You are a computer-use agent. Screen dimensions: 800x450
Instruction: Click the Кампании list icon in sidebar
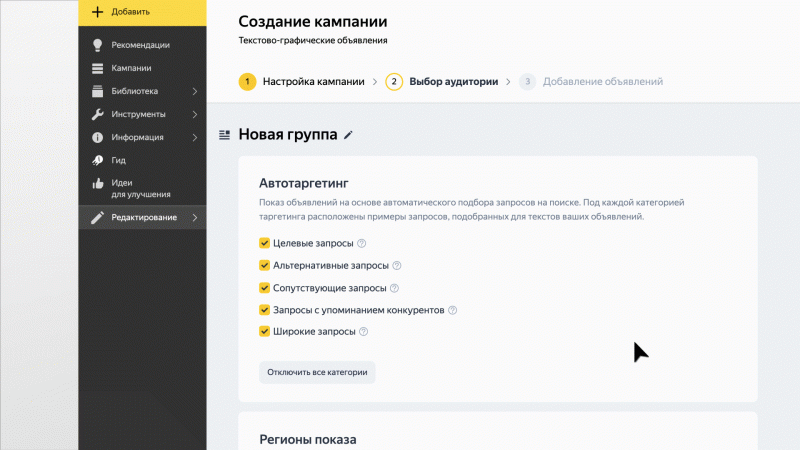(98, 68)
